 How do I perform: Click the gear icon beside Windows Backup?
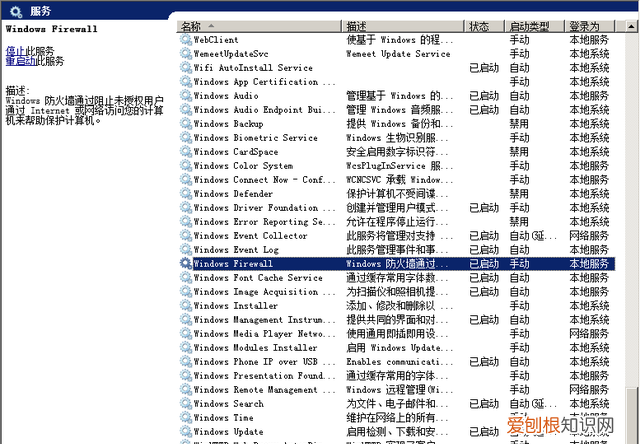coord(186,123)
